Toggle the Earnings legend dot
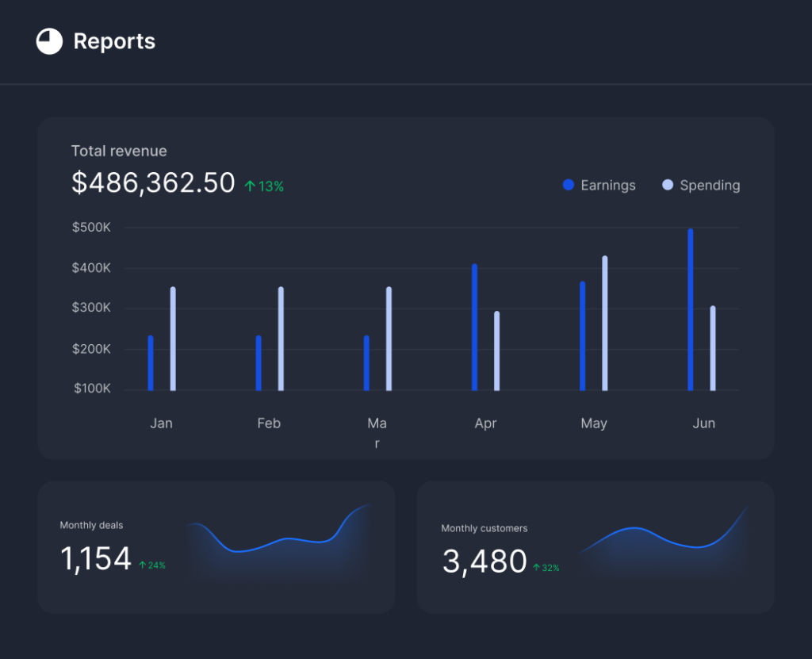The width and height of the screenshot is (812, 659). coord(568,185)
